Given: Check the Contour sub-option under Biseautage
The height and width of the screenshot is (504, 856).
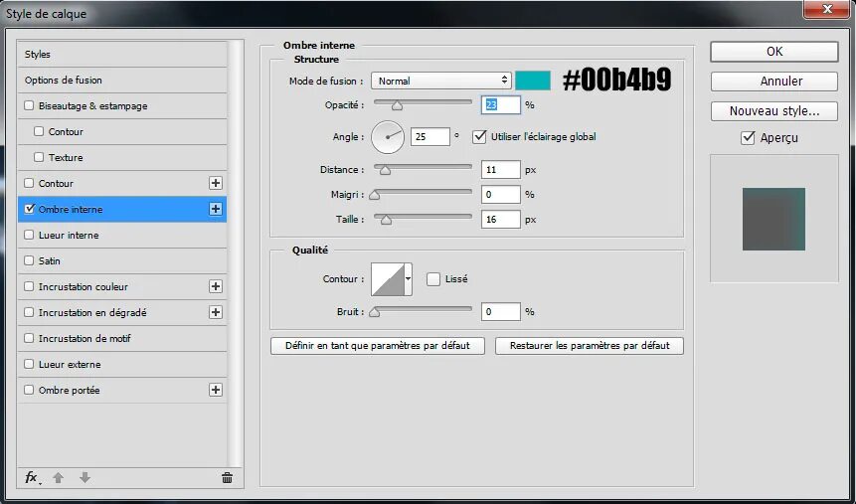Looking at the screenshot, I should 39,131.
